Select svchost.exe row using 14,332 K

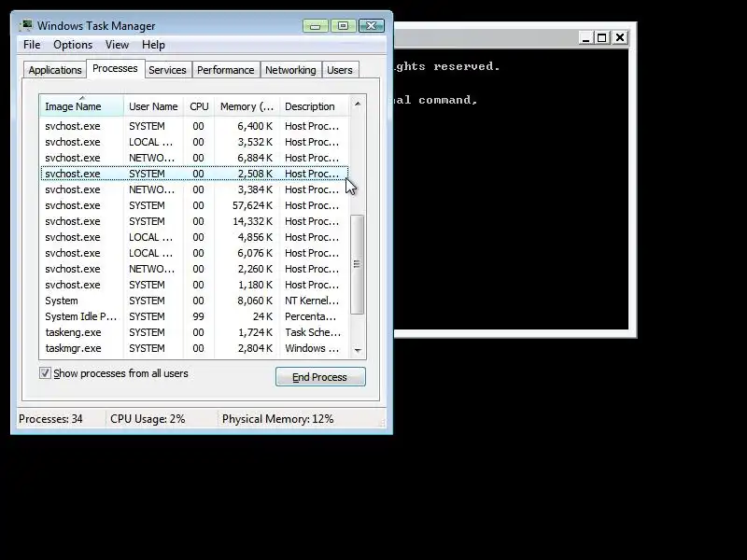194,221
